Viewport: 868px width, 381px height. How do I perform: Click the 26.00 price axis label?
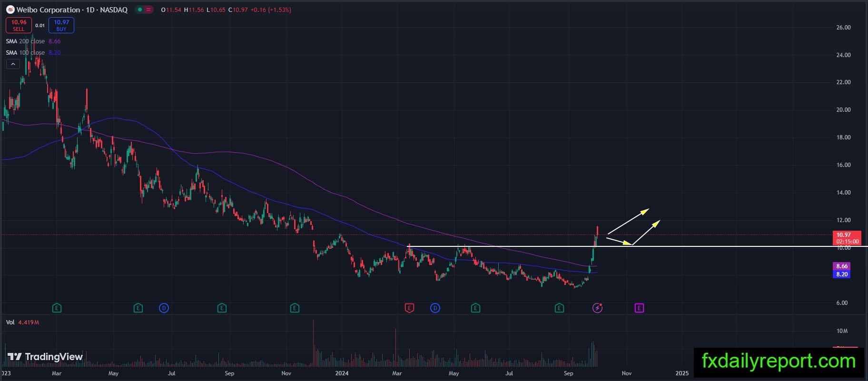[843, 28]
